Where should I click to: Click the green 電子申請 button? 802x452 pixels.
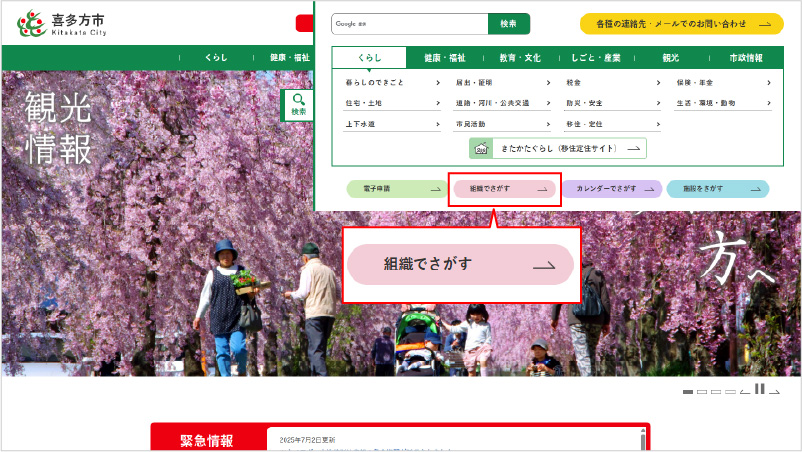(x=397, y=189)
